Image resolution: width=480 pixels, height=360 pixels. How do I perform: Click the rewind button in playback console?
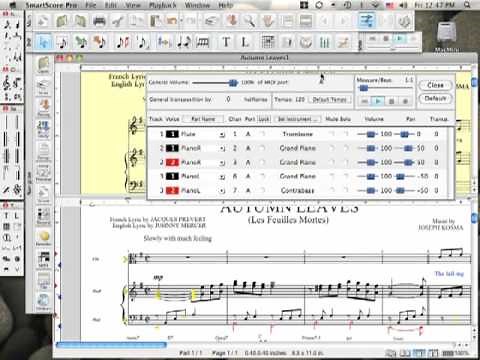364,101
